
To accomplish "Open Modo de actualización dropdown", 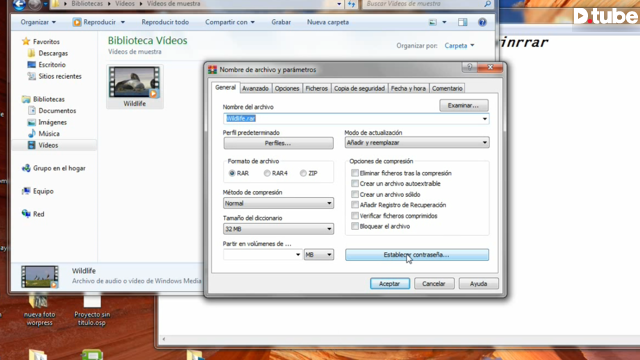I will [417, 142].
